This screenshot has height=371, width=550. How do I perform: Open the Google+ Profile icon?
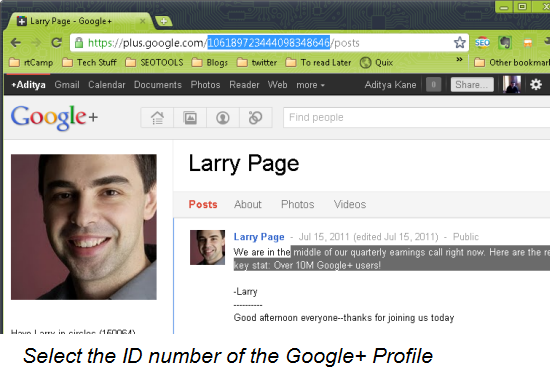(223, 118)
